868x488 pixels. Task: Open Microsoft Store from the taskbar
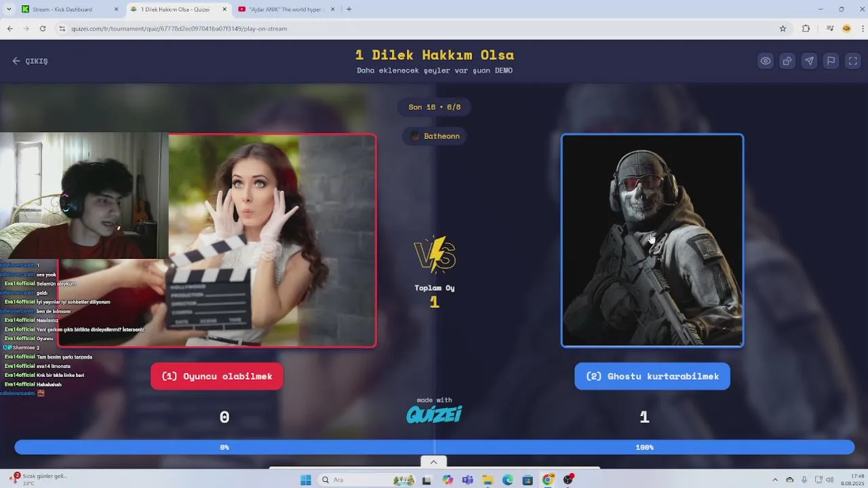pos(528,480)
